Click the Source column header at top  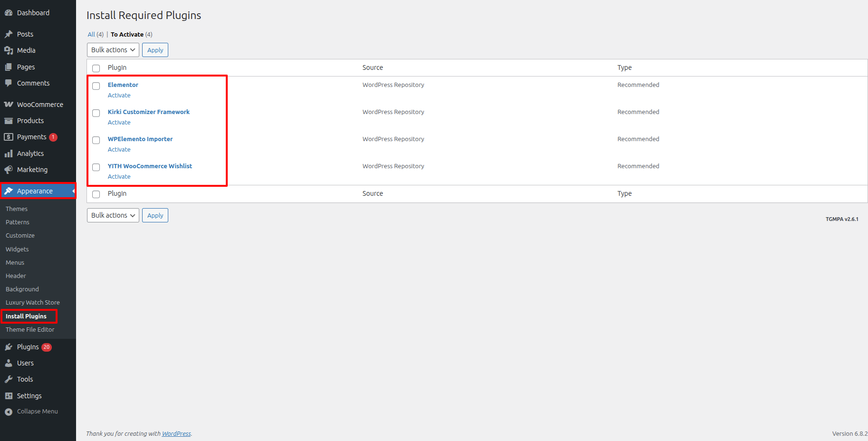tap(373, 68)
